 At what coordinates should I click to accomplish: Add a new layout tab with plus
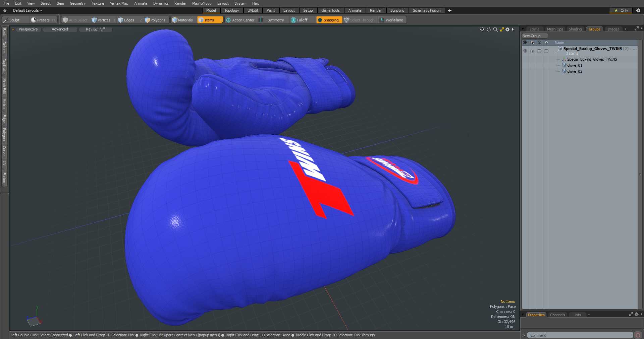(x=450, y=10)
